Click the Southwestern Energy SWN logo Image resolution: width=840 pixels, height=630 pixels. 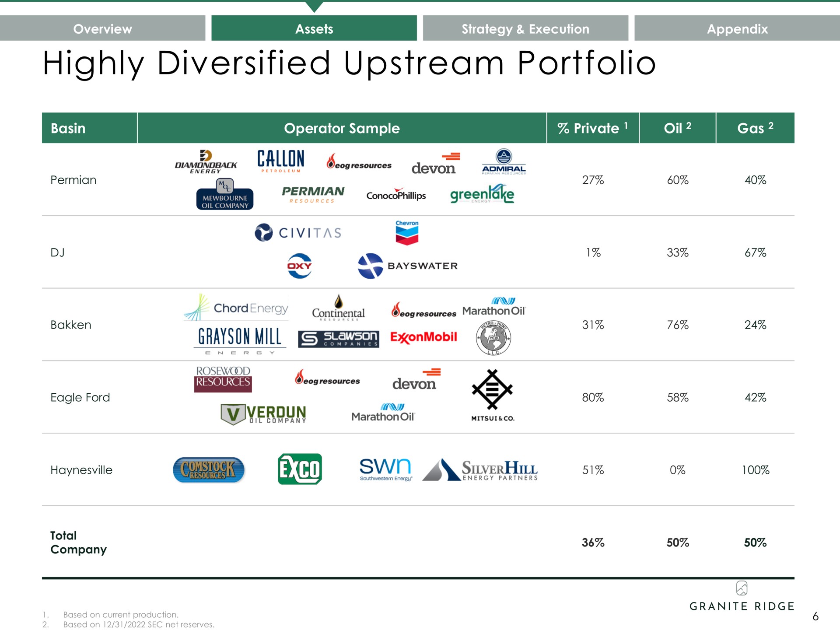[x=385, y=469]
